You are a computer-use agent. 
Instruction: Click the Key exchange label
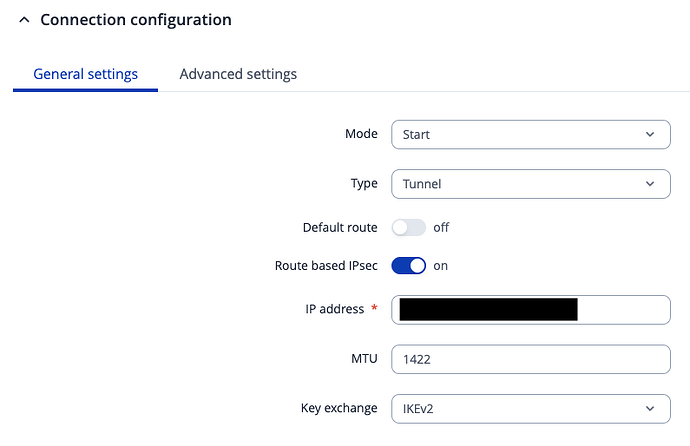click(339, 408)
